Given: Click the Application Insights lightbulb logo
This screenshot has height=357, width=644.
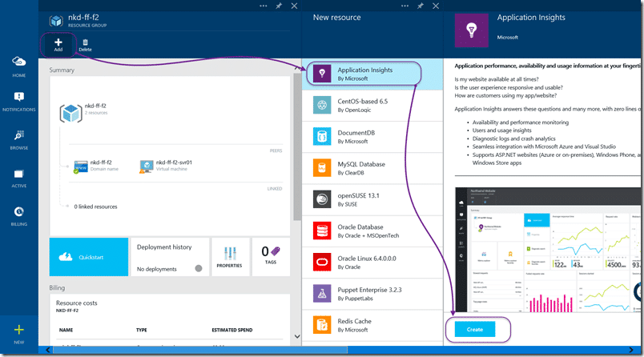Looking at the screenshot, I should (472, 30).
